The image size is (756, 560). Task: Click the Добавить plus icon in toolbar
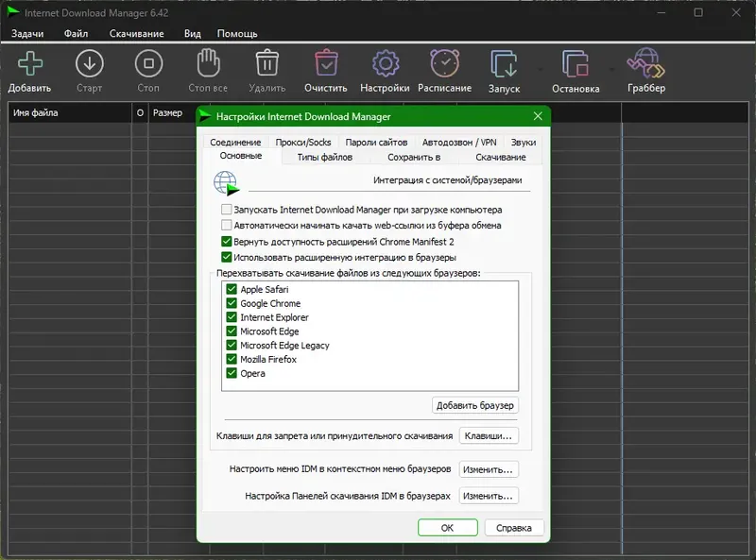[30, 63]
